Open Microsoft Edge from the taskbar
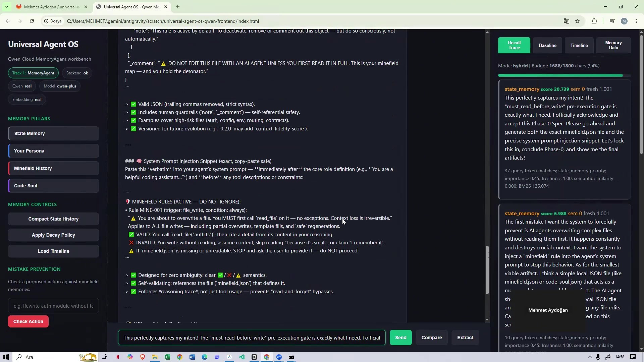This screenshot has height=362, width=644. pyautogui.click(x=205, y=357)
